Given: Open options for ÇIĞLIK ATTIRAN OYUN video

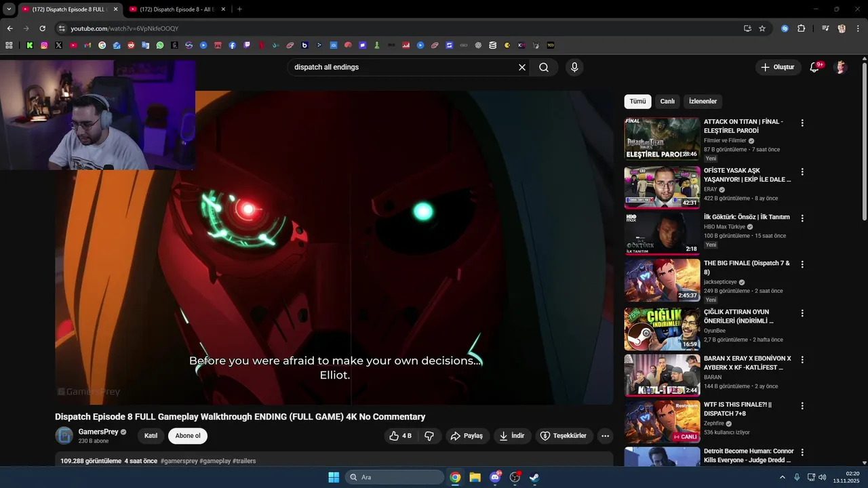Looking at the screenshot, I should pos(802,313).
